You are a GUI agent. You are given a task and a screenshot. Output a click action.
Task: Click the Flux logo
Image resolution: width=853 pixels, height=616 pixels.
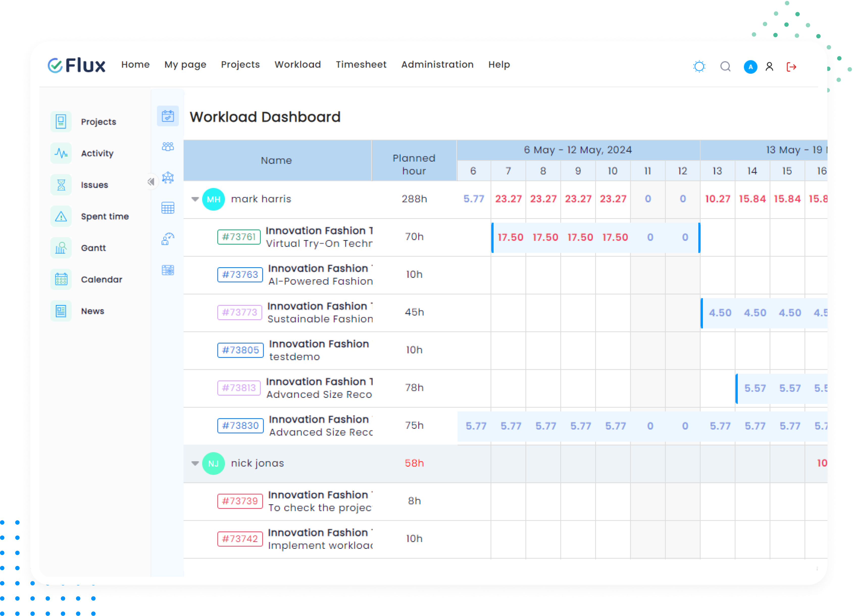tap(77, 65)
